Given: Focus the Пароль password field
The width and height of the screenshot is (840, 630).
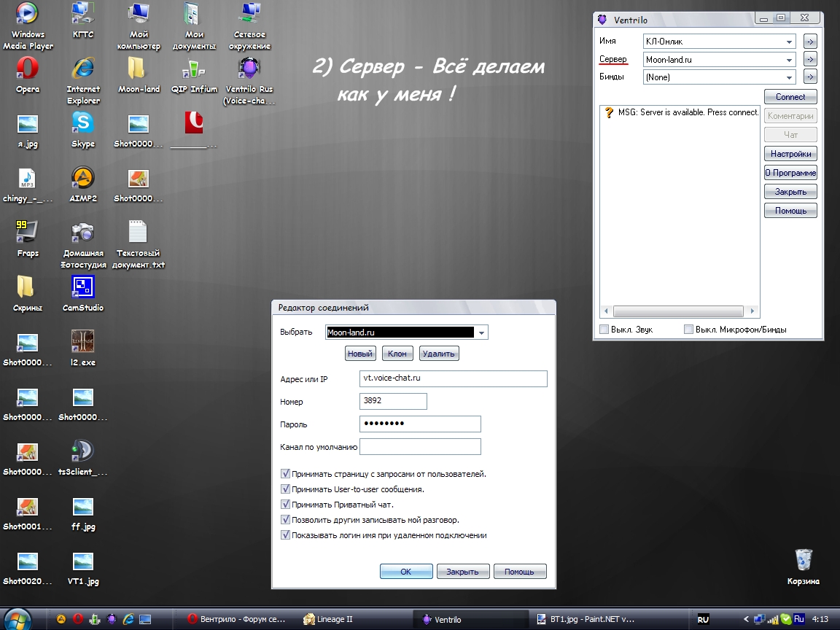Looking at the screenshot, I should (420, 424).
